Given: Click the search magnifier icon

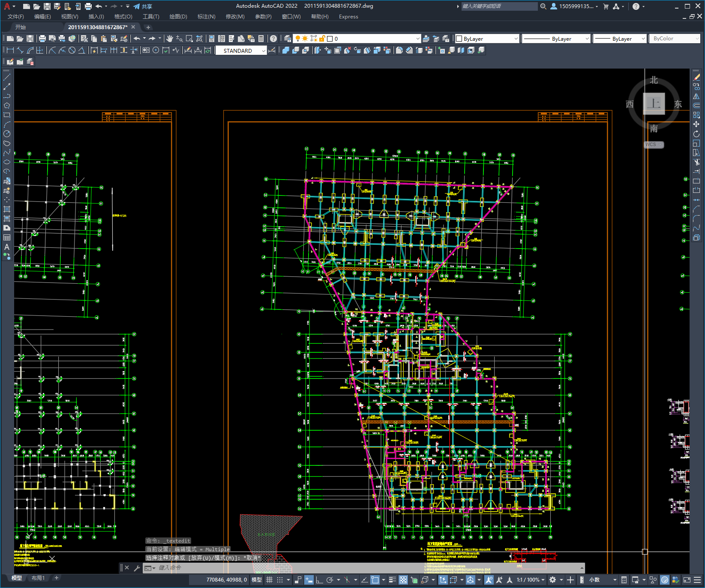Looking at the screenshot, I should (x=543, y=6).
